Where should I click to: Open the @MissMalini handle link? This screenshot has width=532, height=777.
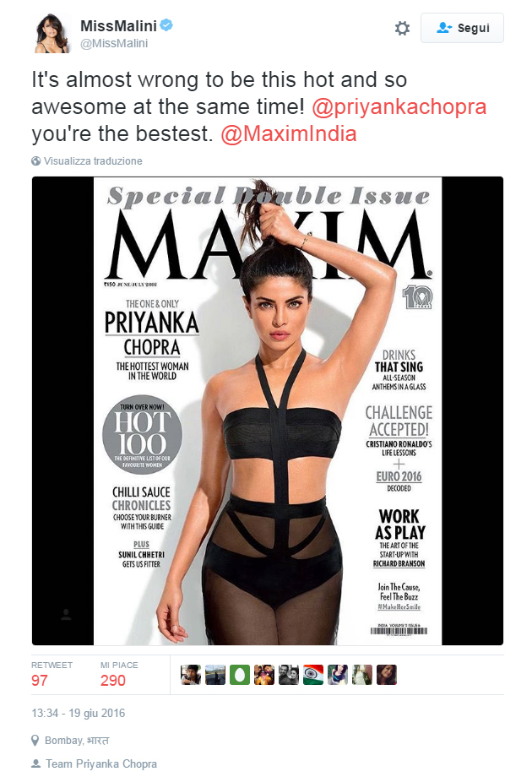[x=114, y=44]
